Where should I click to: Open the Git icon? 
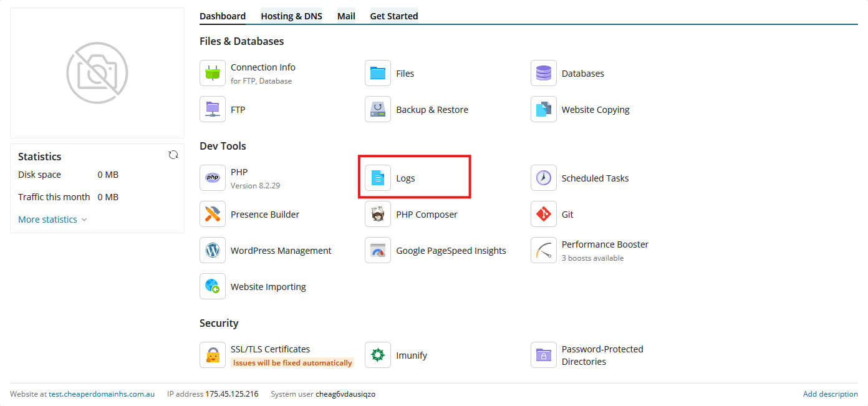tap(544, 215)
